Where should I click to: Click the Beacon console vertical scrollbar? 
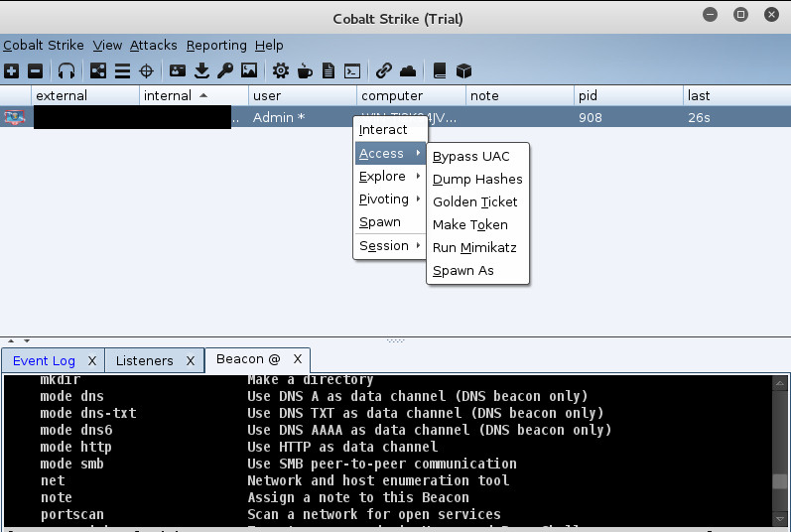pyautogui.click(x=782, y=447)
